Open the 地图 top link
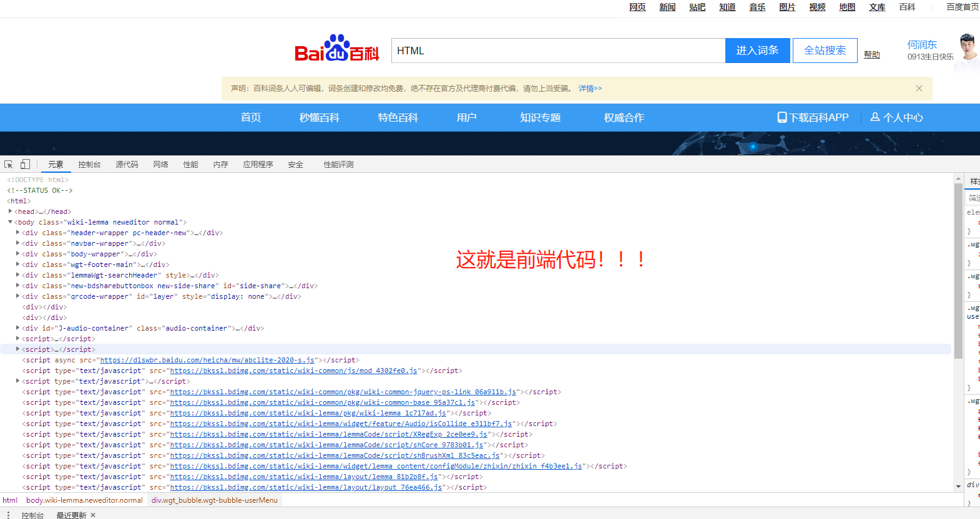 point(847,7)
